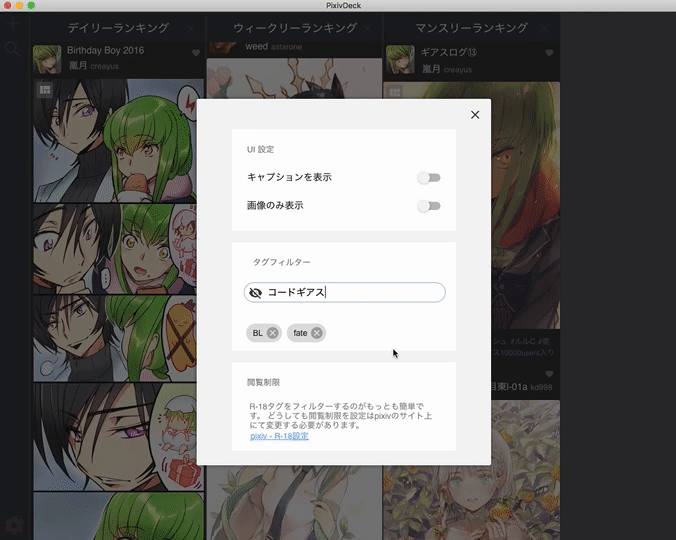Click the multi-page icon on Birthday Boy image
Image resolution: width=676 pixels, height=540 pixels.
click(x=45, y=90)
